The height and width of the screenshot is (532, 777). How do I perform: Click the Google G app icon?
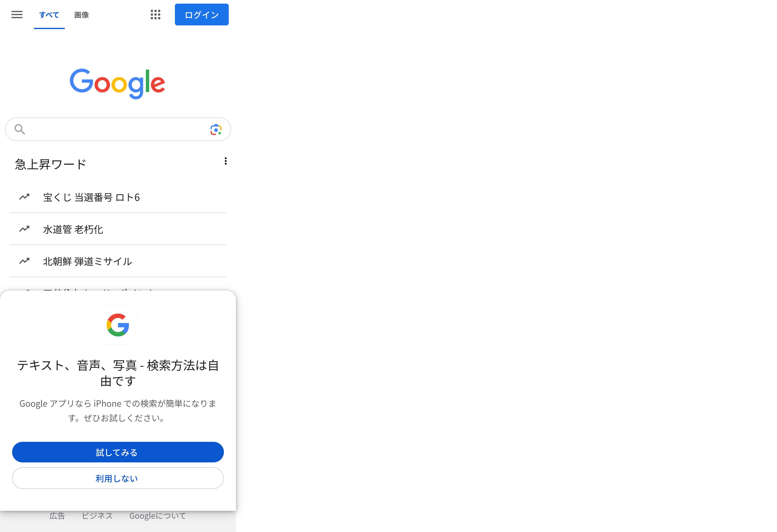[118, 325]
